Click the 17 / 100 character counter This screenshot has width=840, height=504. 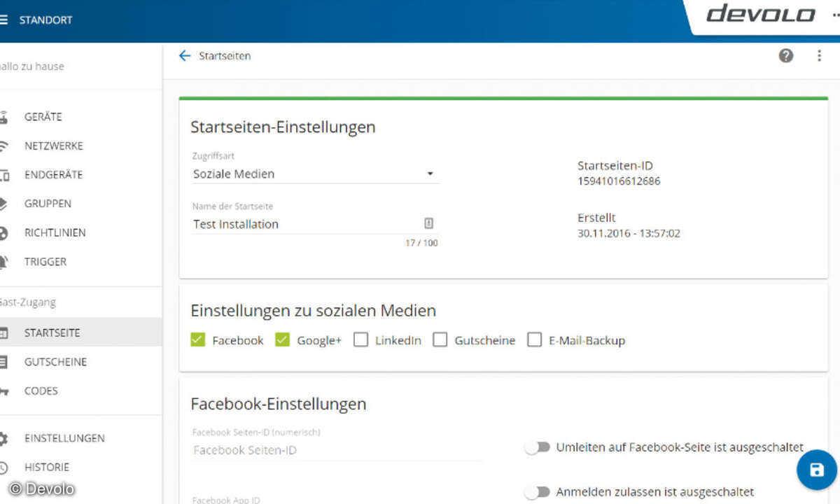pos(421,243)
